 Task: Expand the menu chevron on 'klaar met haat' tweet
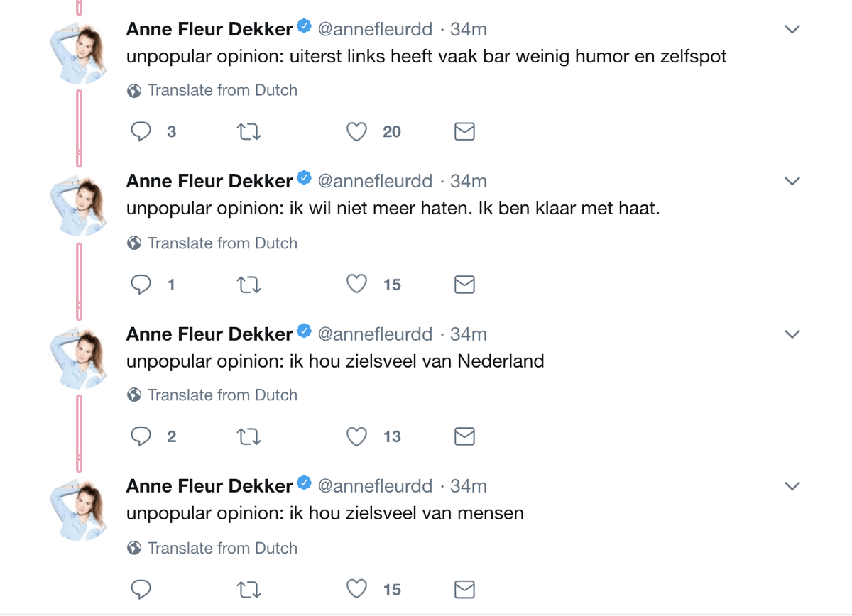(792, 182)
